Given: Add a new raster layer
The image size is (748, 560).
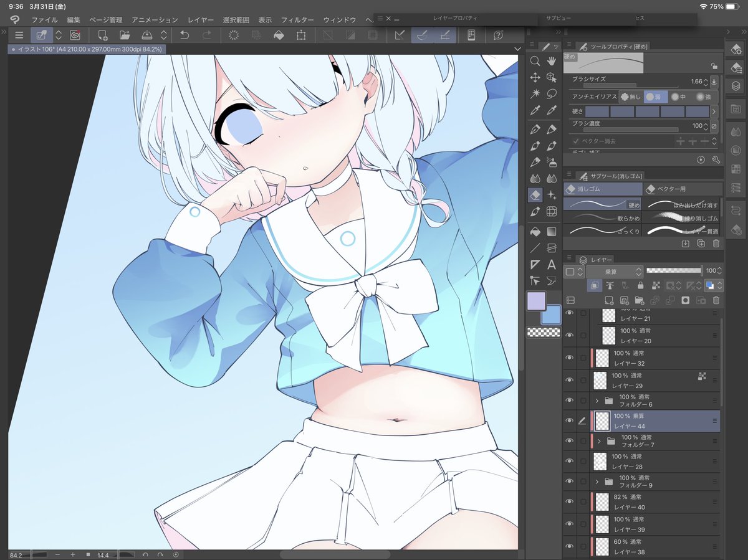Looking at the screenshot, I should [609, 300].
